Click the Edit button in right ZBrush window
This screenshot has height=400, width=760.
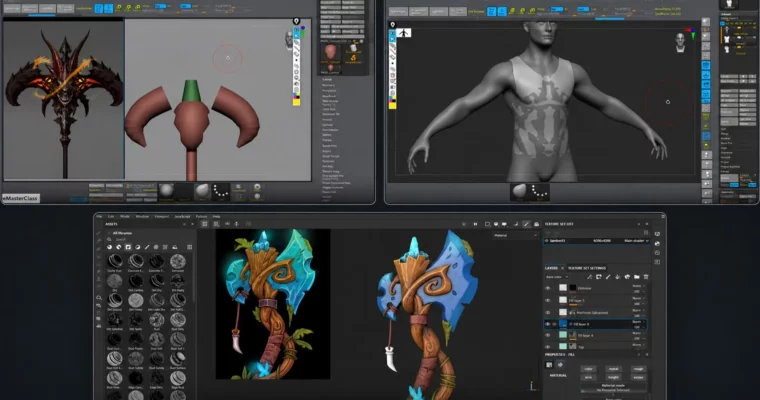pyautogui.click(x=491, y=11)
